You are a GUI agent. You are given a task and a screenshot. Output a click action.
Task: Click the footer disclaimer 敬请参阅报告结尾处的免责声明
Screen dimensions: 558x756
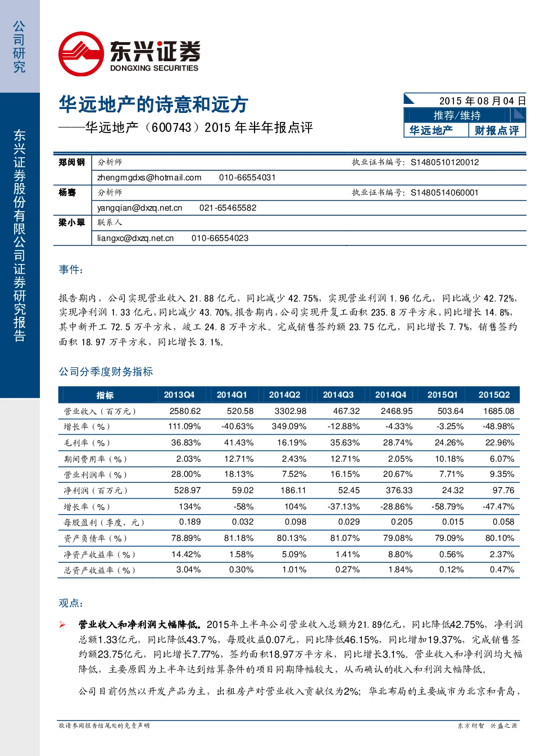(x=104, y=726)
